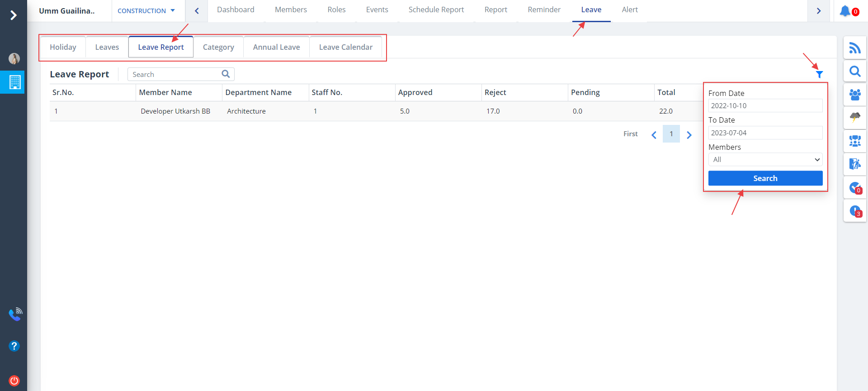Open the notifications bell icon
The image size is (868, 391).
point(845,11)
